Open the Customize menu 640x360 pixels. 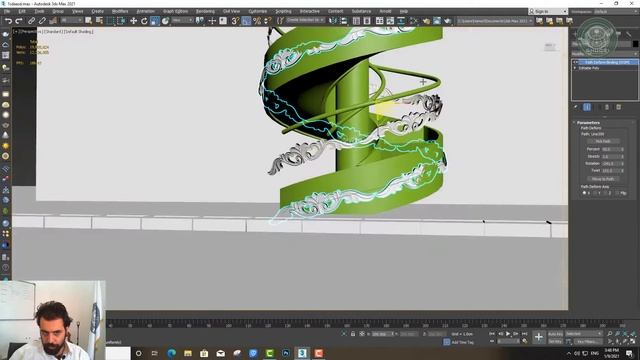(258, 11)
